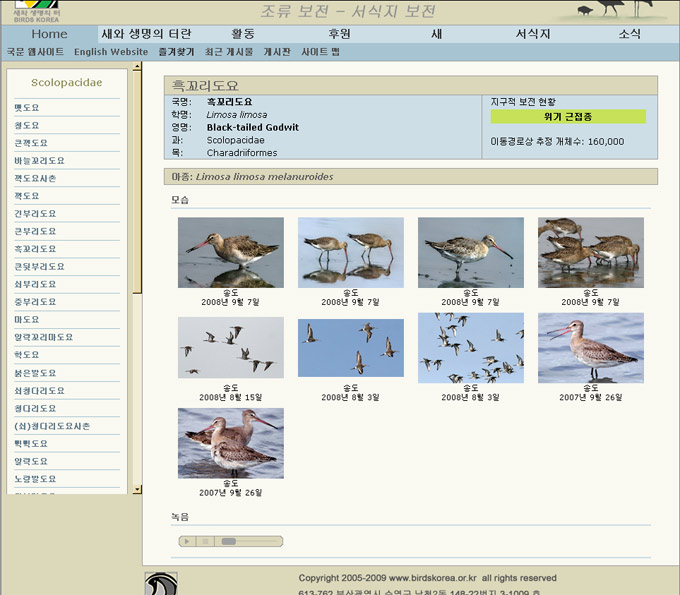Open the 후원 menu item
Screen dimensions: 680x595
tap(339, 34)
